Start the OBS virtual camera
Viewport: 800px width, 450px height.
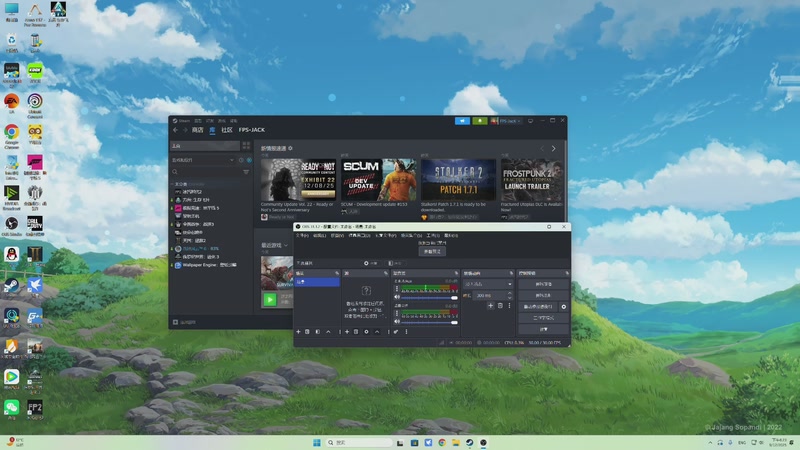point(538,307)
